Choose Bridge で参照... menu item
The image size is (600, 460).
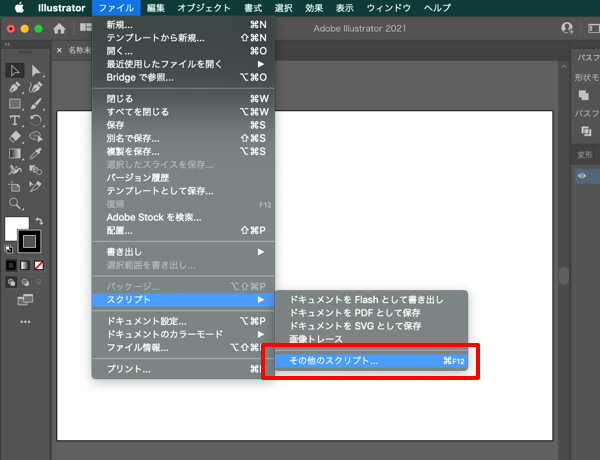(x=183, y=77)
